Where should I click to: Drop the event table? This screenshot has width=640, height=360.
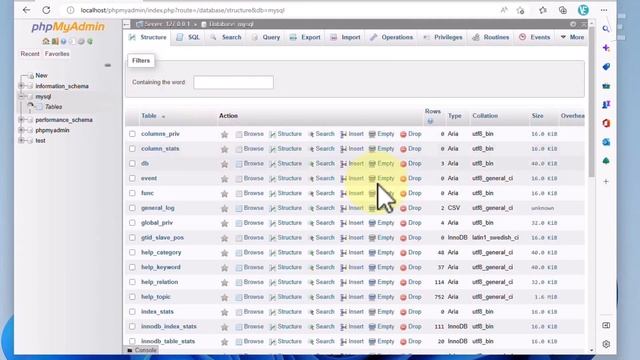point(411,178)
